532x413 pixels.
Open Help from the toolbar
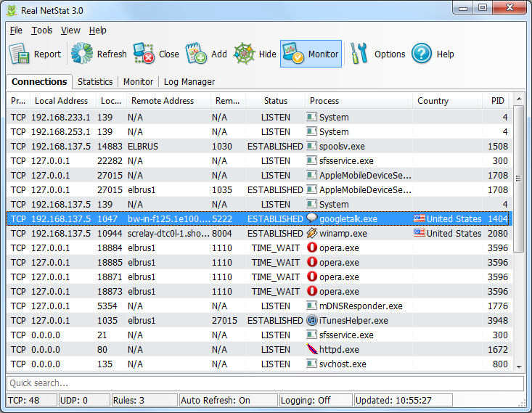(x=422, y=54)
